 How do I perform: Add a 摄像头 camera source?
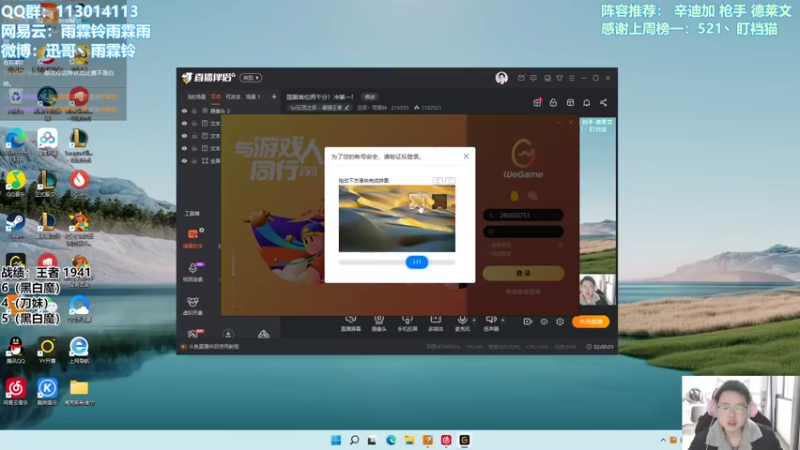379,323
